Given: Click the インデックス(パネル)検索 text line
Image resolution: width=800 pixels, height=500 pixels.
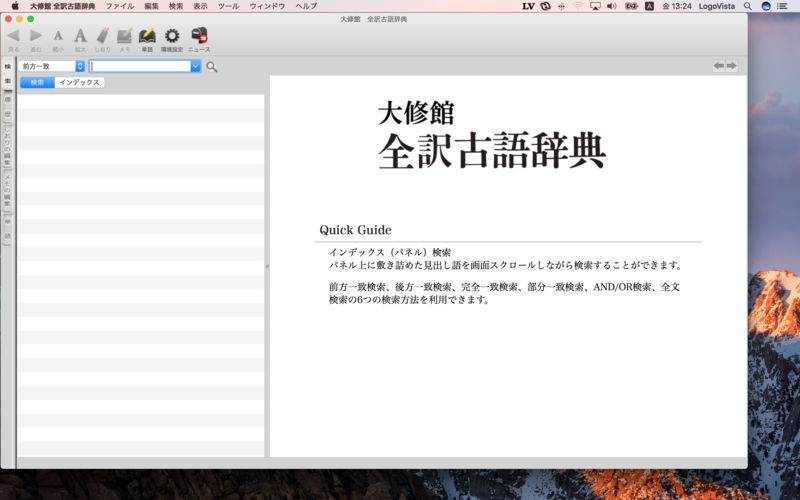Looking at the screenshot, I should coord(390,252).
